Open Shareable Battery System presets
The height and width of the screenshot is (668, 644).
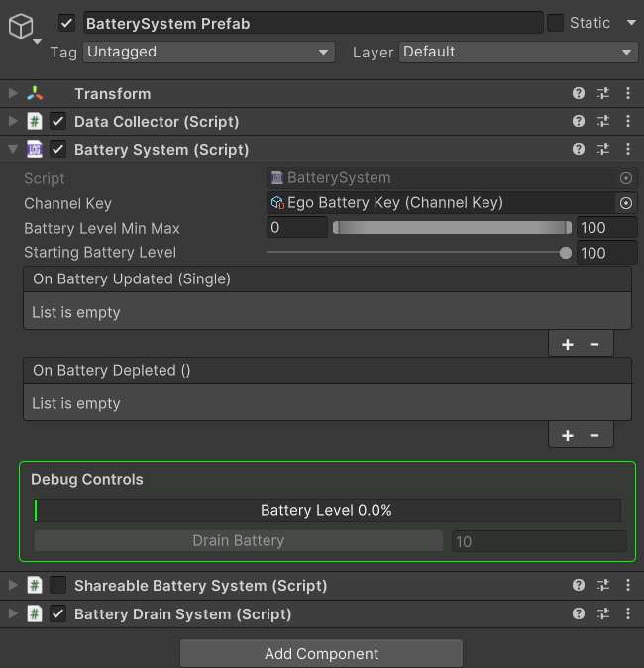point(603,585)
